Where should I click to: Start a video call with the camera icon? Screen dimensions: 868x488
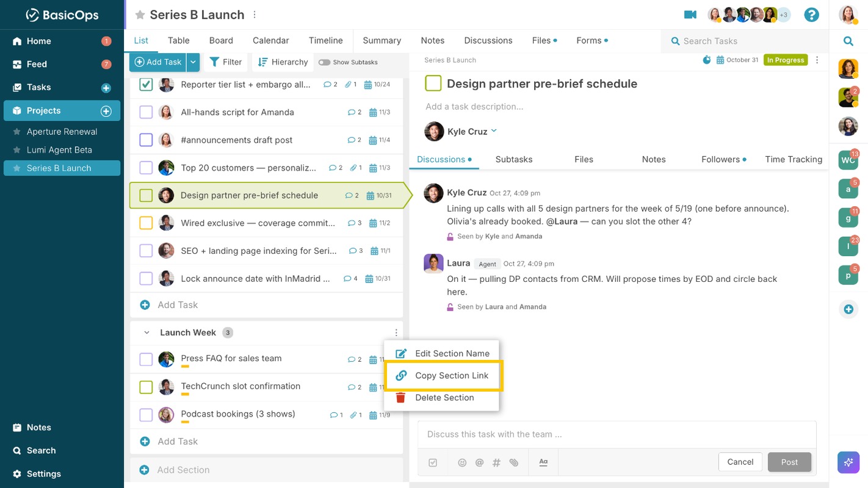[690, 15]
